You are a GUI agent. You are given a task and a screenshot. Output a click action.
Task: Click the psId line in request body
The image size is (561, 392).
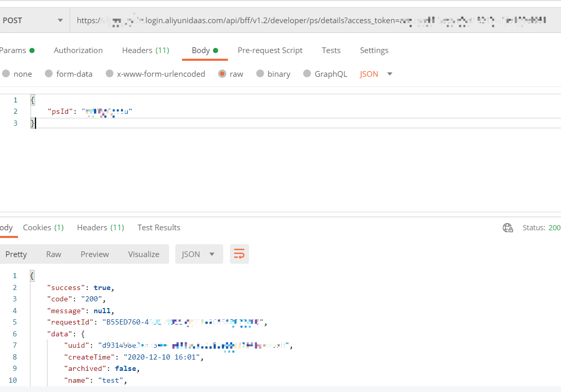90,111
